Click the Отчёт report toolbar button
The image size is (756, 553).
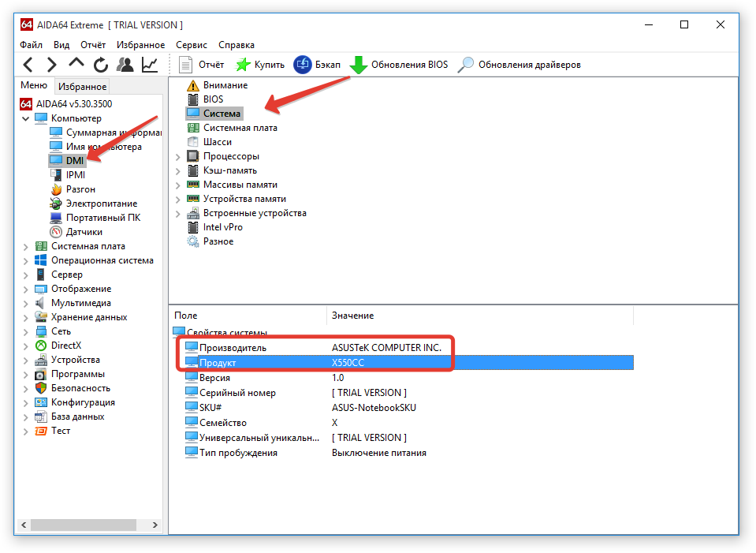(x=201, y=65)
